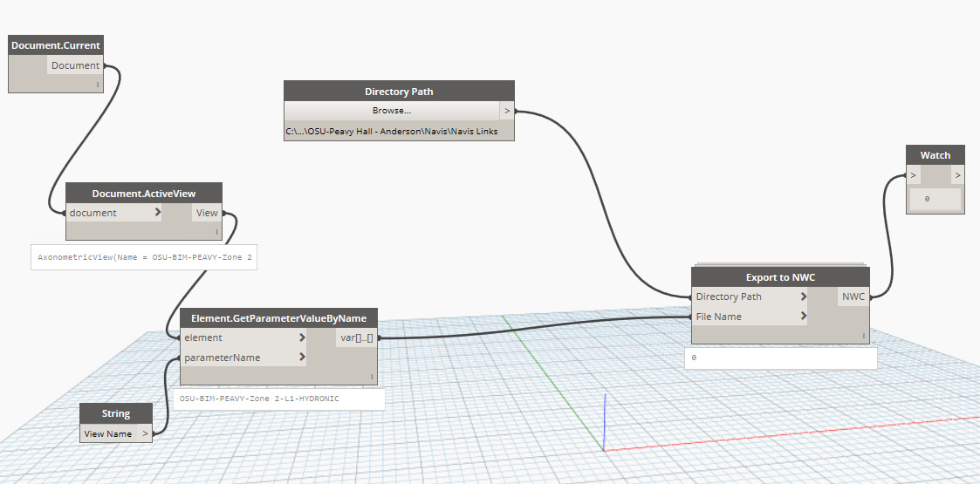Click Directory Path node output port arrow
The image size is (980, 484).
point(507,111)
